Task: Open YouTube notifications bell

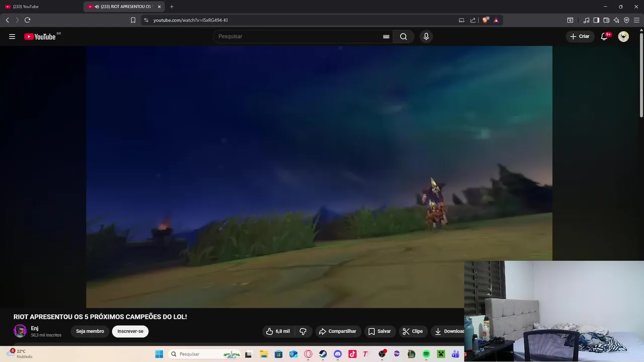Action: 604,36
